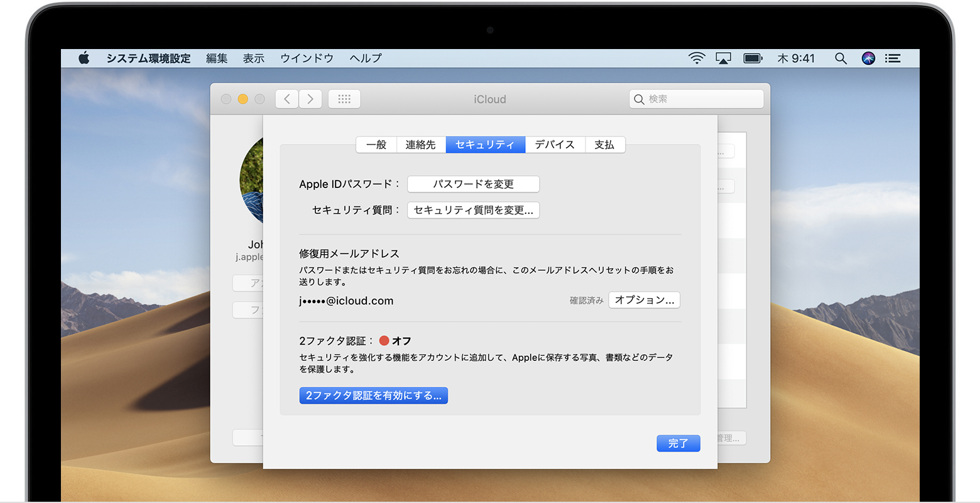Image resolution: width=980 pixels, height=503 pixels.
Task: Click the パスワードを変更 button
Action: (473, 184)
